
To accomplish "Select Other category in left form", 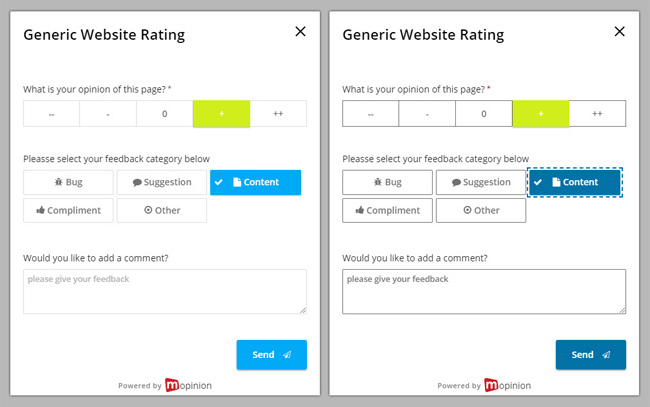I will 162,210.
